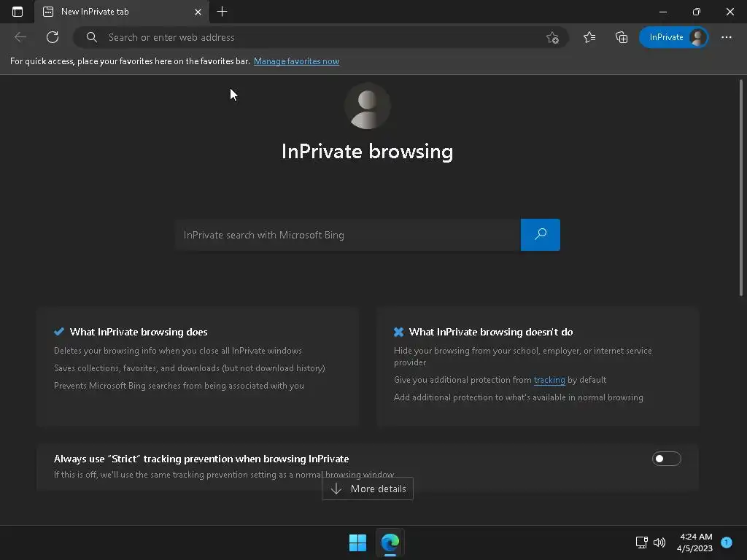The width and height of the screenshot is (747, 560).
Task: Click the 'InPrivate browsing' title text
Action: tap(368, 152)
